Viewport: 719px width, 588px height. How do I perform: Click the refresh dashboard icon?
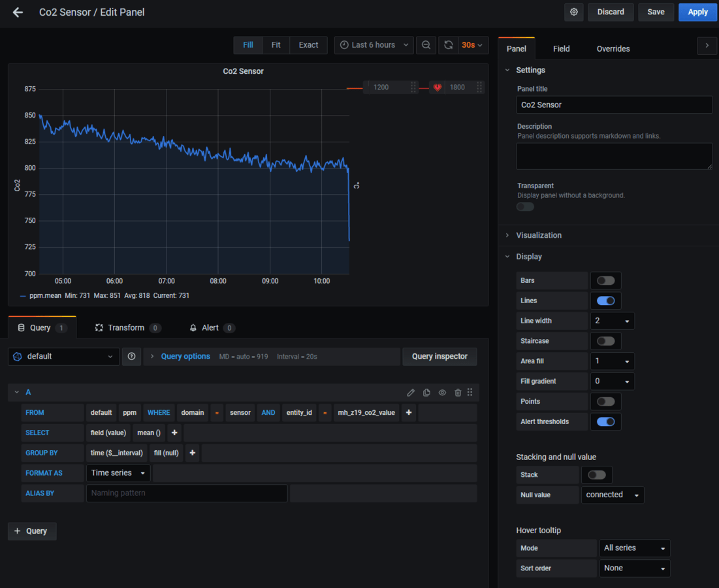tap(448, 45)
